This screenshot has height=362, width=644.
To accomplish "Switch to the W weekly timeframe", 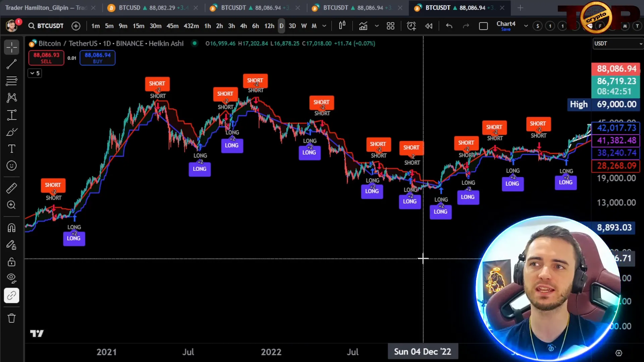I will (304, 26).
